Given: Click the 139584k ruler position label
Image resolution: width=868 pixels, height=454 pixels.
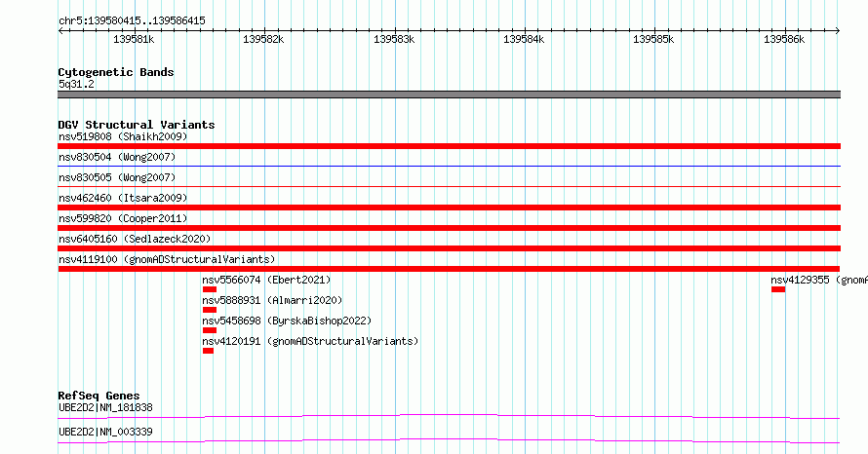Looking at the screenshot, I should tap(524, 39).
